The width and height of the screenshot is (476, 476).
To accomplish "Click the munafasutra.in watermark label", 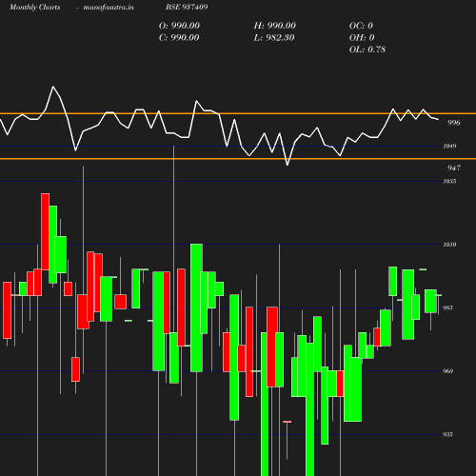I will pyautogui.click(x=109, y=7).
